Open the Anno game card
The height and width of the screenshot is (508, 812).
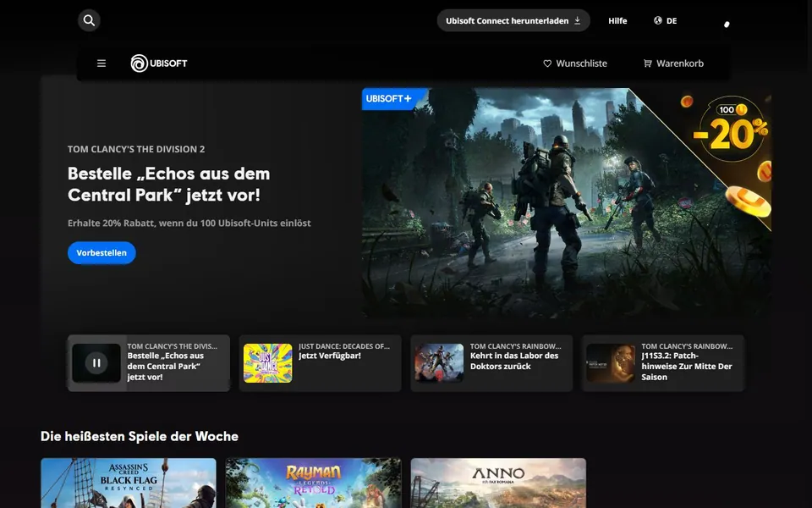click(498, 483)
